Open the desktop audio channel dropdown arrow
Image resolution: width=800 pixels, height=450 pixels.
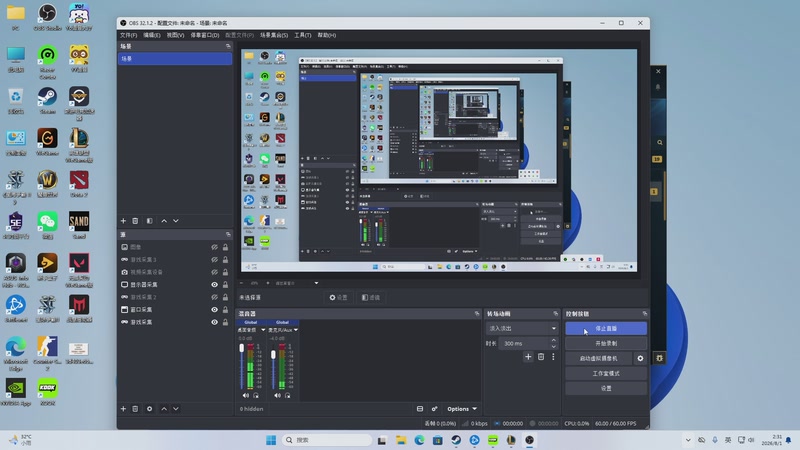pos(263,330)
